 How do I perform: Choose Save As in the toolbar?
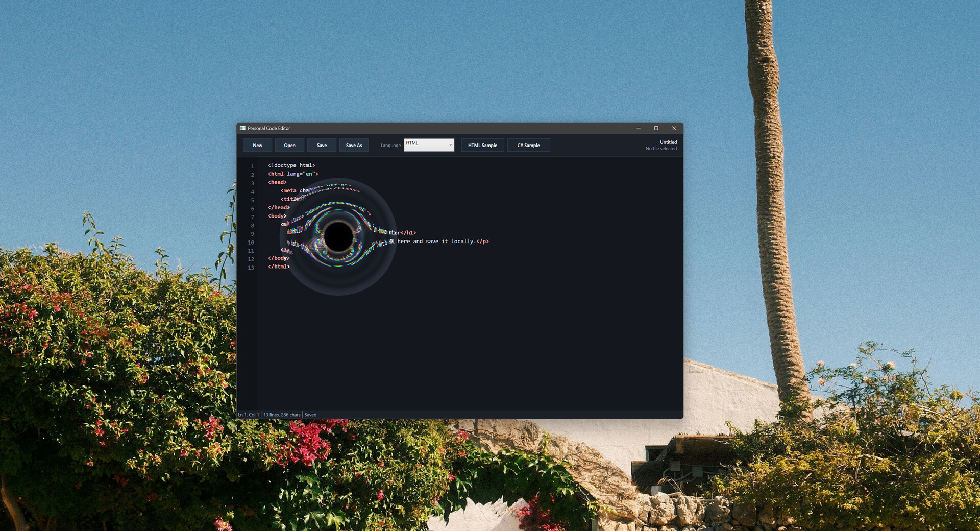[x=354, y=146]
